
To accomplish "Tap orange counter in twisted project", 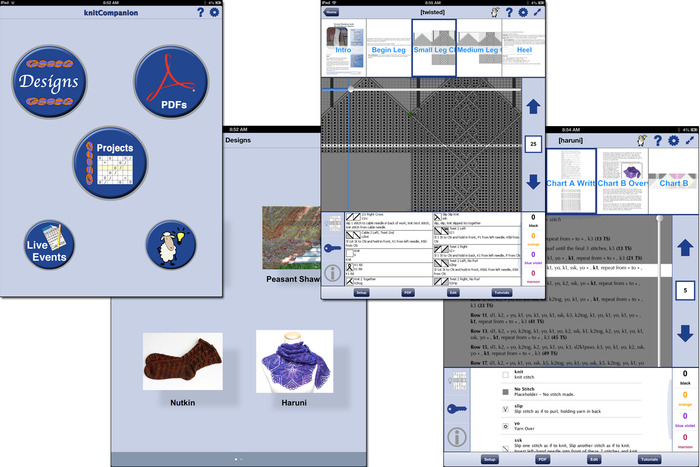I will click(533, 239).
